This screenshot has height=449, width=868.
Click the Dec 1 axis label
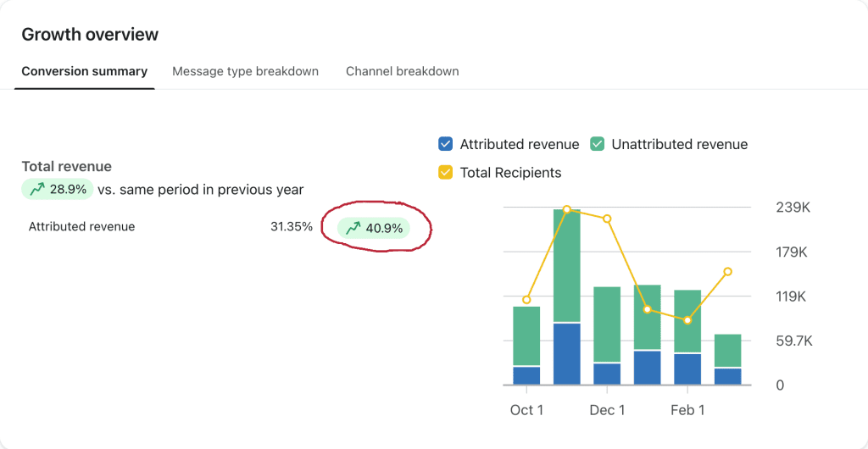607,410
